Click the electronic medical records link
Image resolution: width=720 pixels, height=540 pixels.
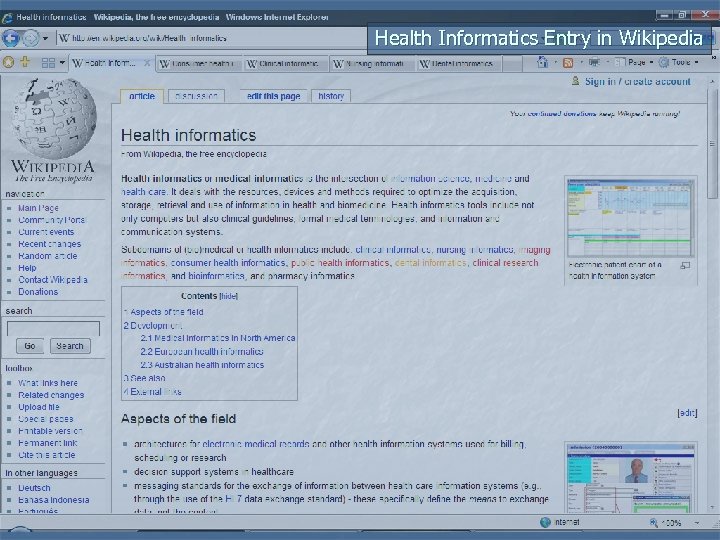click(256, 444)
